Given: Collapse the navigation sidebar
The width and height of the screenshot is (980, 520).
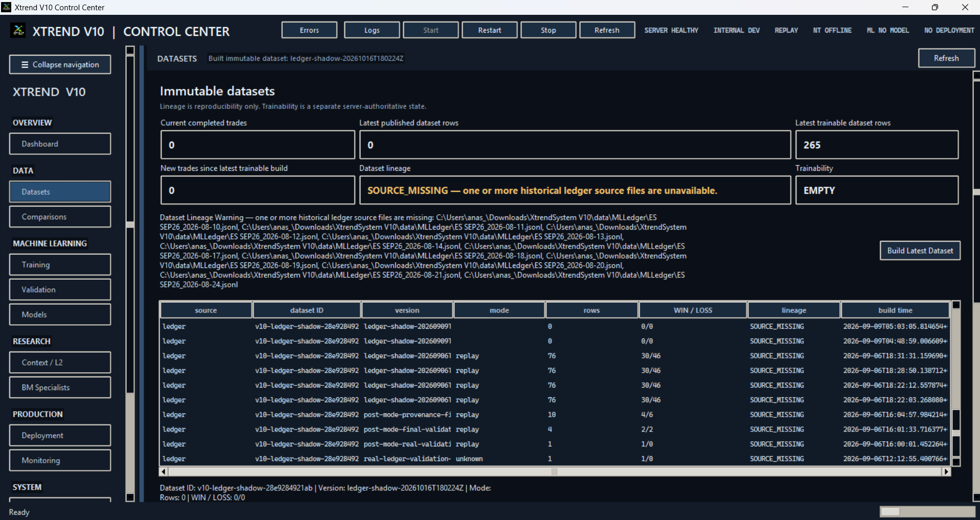Looking at the screenshot, I should (60, 64).
